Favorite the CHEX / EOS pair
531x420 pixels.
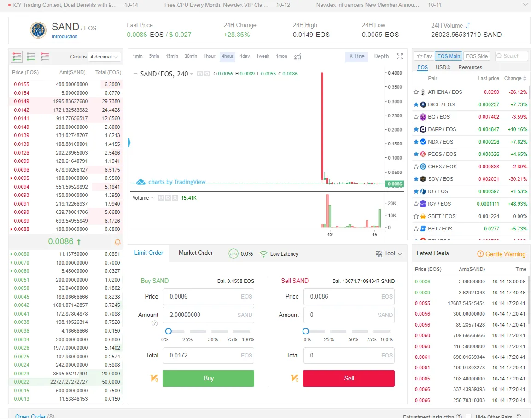[x=416, y=167]
